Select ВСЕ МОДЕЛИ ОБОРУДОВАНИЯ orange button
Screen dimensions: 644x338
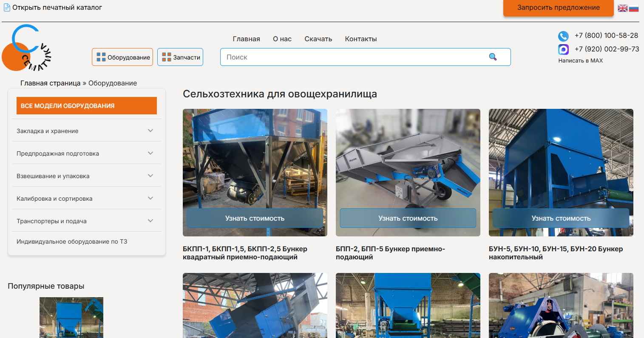87,106
